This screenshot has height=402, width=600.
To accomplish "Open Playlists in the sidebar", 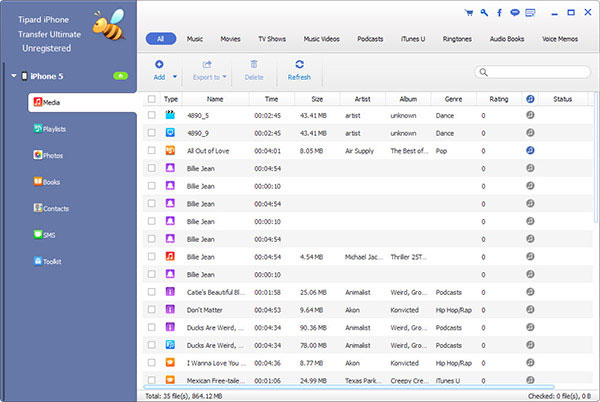I will pos(50,129).
